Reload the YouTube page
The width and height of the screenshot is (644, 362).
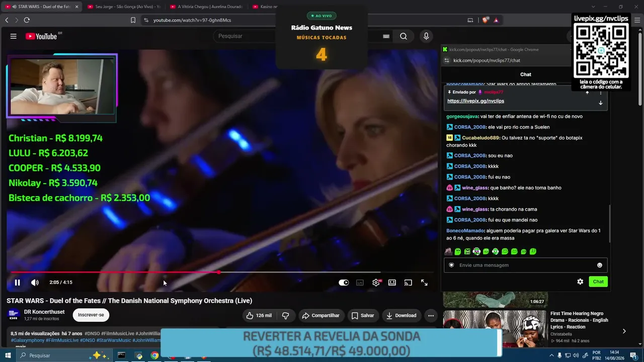27,20
